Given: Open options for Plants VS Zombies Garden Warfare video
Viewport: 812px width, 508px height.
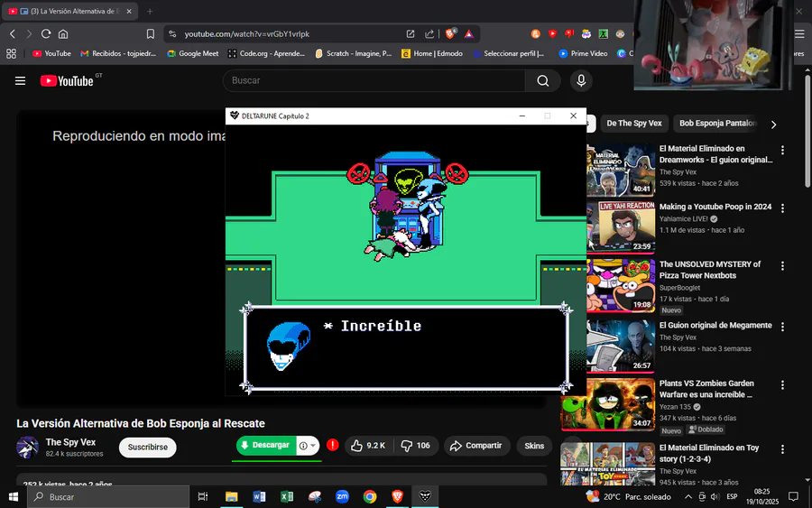Looking at the screenshot, I should 782,385.
